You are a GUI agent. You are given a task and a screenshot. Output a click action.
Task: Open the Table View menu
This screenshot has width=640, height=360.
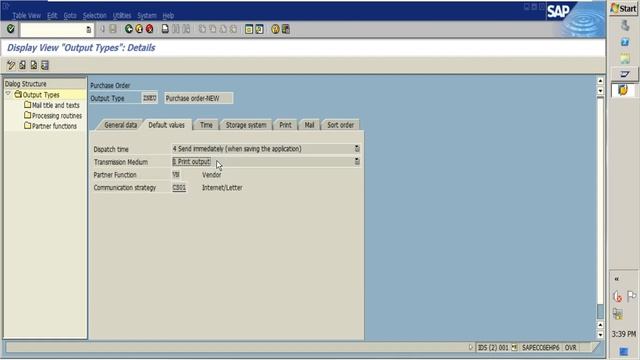click(x=27, y=16)
